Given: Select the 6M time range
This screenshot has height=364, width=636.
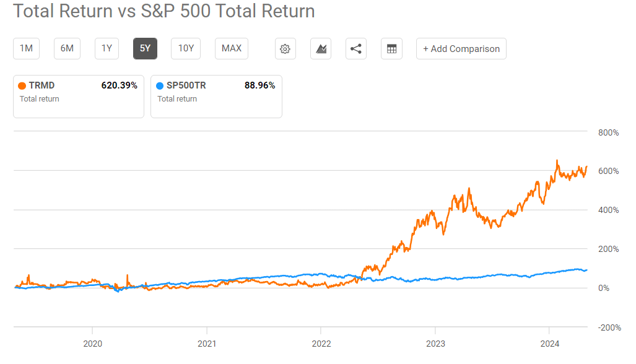Looking at the screenshot, I should click(66, 48).
